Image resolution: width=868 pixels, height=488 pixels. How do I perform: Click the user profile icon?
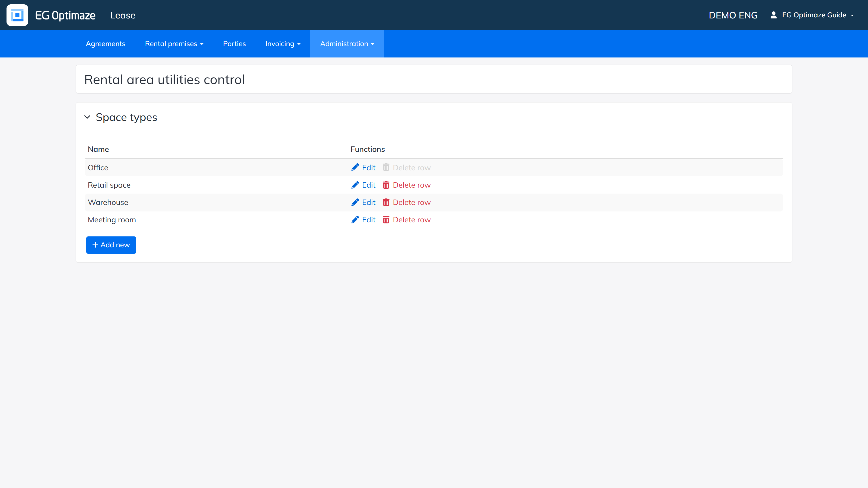[x=774, y=15]
